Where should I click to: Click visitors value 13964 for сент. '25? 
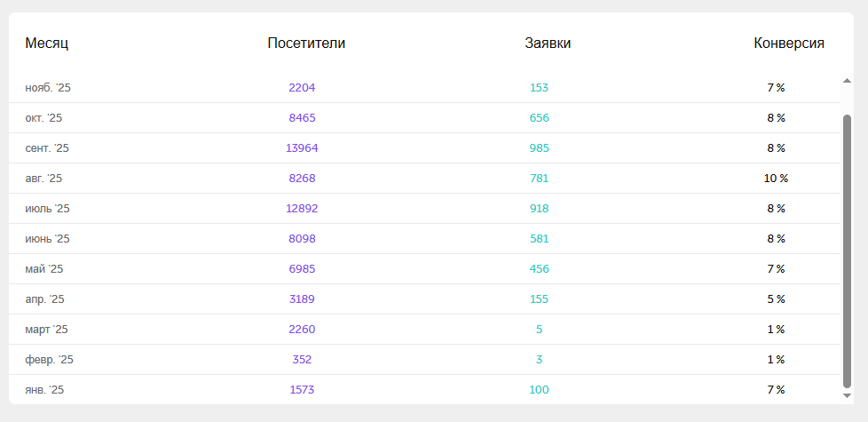(302, 148)
